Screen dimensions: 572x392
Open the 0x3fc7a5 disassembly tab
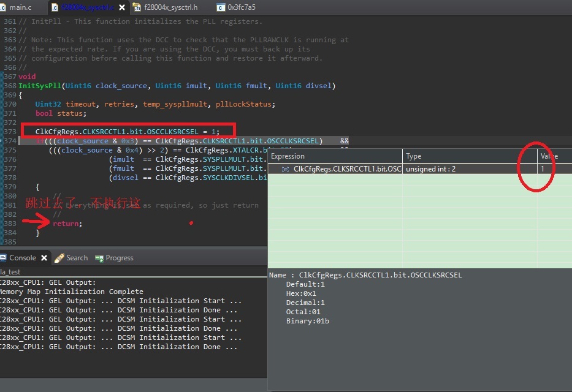click(236, 7)
